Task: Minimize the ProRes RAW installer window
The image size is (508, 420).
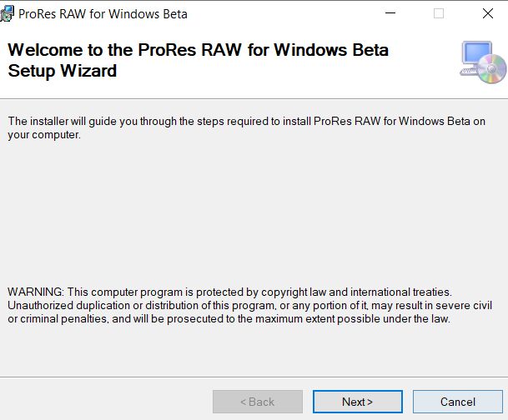Action: click(x=390, y=13)
